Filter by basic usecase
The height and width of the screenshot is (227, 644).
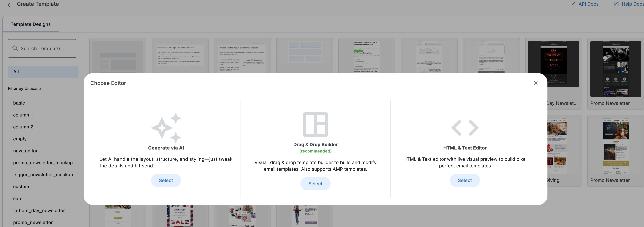(19, 103)
